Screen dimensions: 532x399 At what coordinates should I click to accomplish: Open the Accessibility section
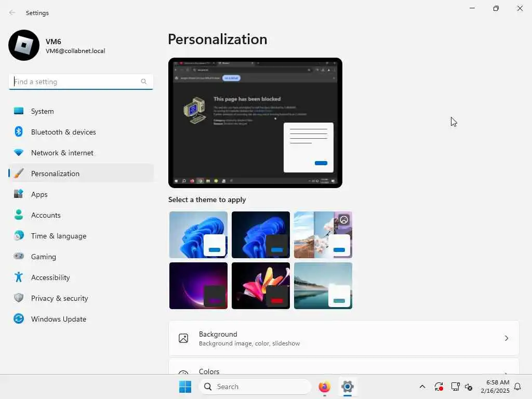[81, 277]
